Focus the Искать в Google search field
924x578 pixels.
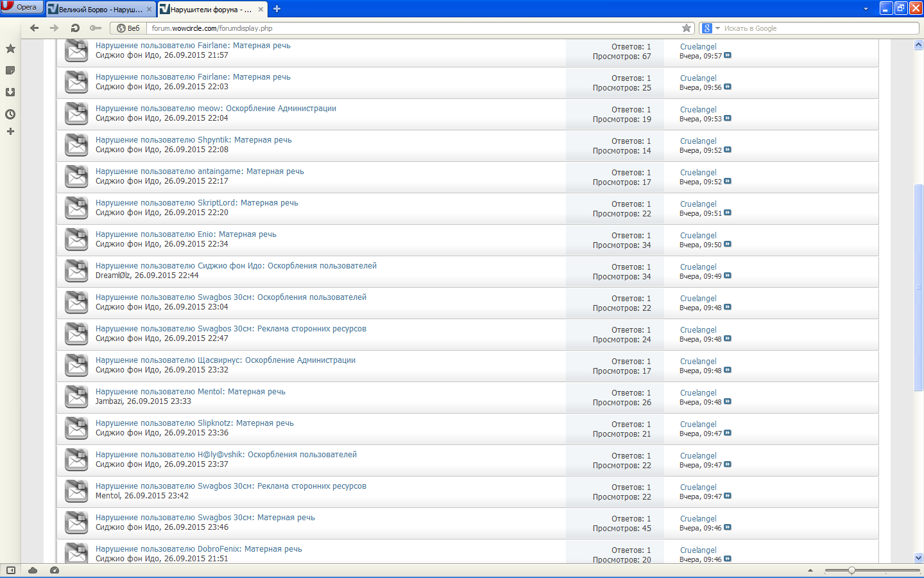820,28
